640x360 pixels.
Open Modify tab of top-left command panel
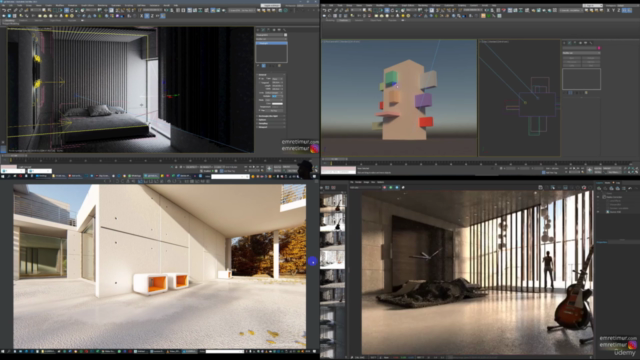click(x=263, y=30)
